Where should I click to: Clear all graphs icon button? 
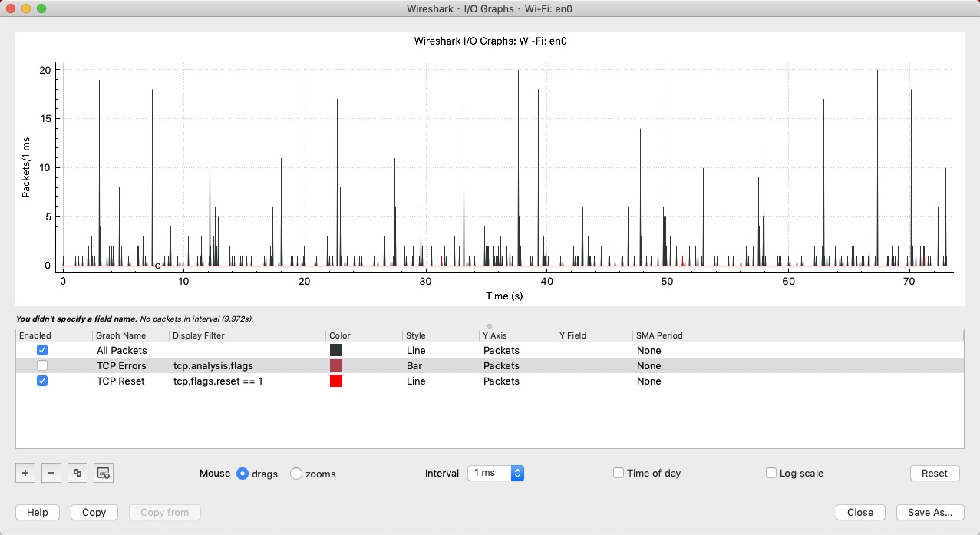click(104, 474)
